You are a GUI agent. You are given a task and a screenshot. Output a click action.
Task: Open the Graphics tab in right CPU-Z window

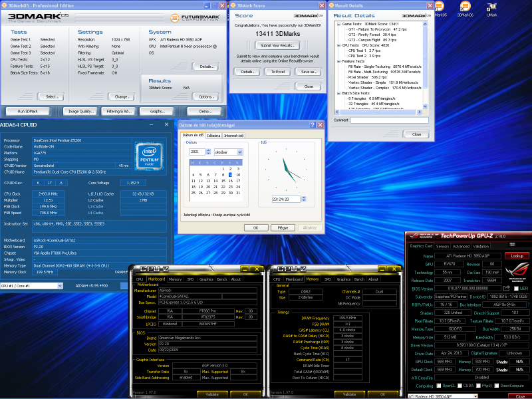[x=343, y=279]
